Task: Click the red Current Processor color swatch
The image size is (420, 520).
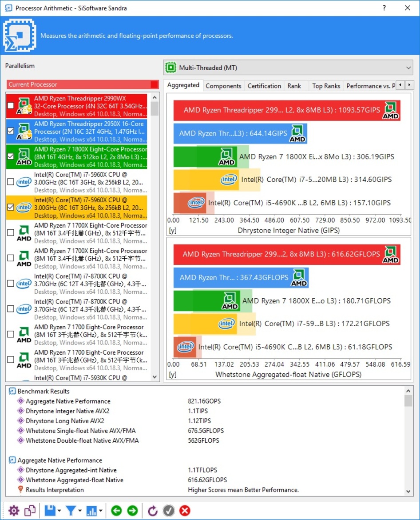Action: (154, 84)
